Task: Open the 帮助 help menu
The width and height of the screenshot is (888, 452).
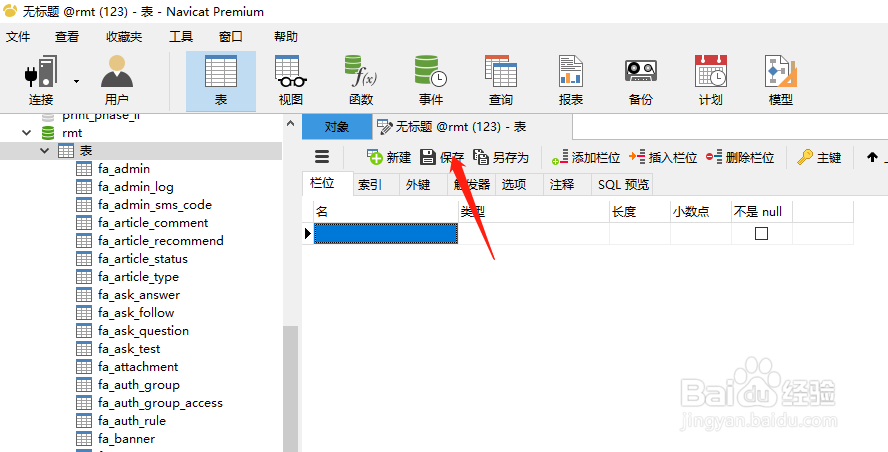Action: coord(286,37)
